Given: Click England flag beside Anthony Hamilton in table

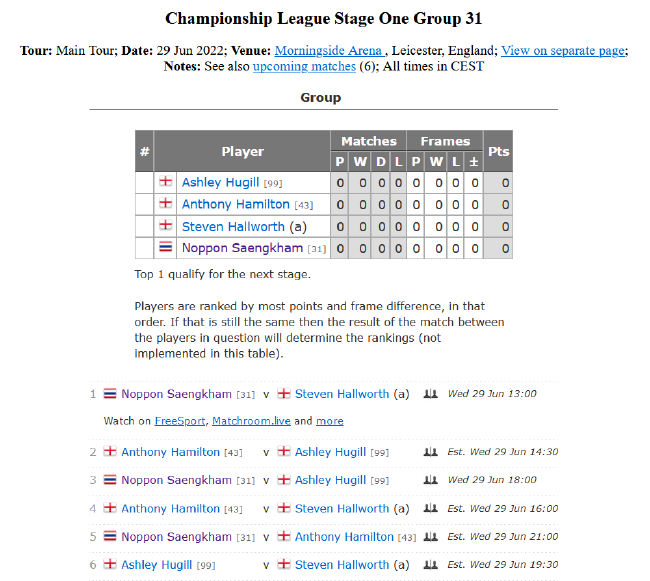Looking at the screenshot, I should 165,203.
